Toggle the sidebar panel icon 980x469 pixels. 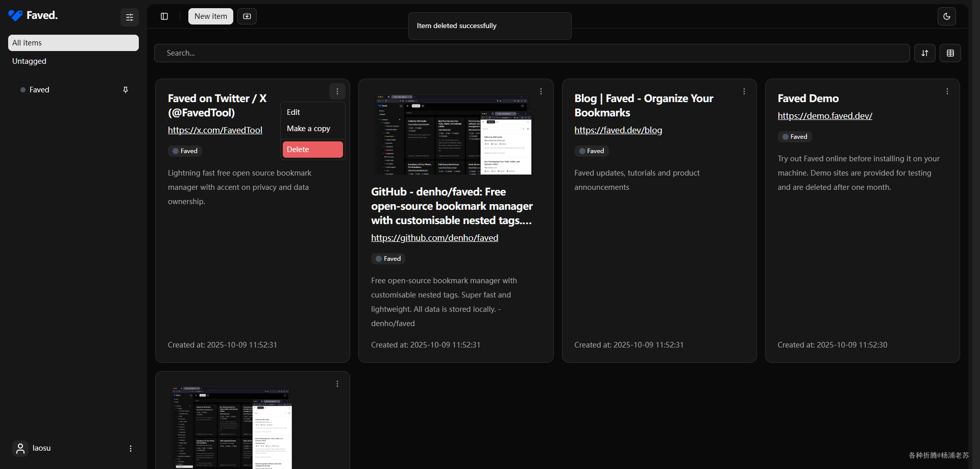click(x=164, y=16)
